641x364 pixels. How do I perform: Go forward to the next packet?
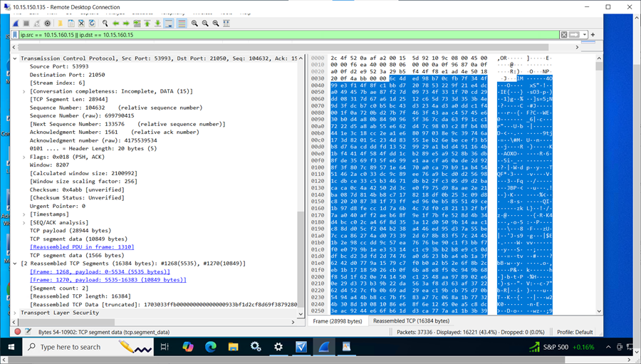(126, 24)
